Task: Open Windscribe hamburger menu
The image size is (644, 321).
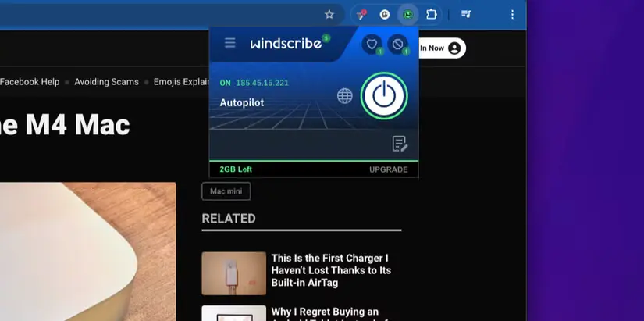Action: (230, 43)
